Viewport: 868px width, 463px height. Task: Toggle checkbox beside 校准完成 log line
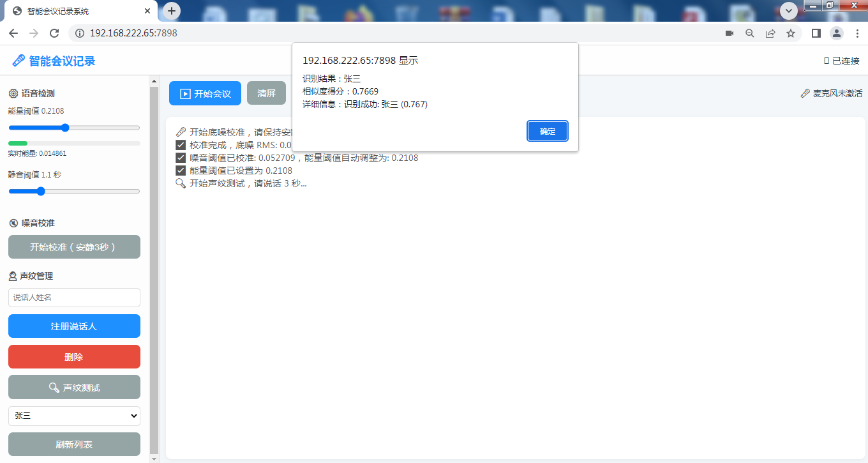click(181, 145)
